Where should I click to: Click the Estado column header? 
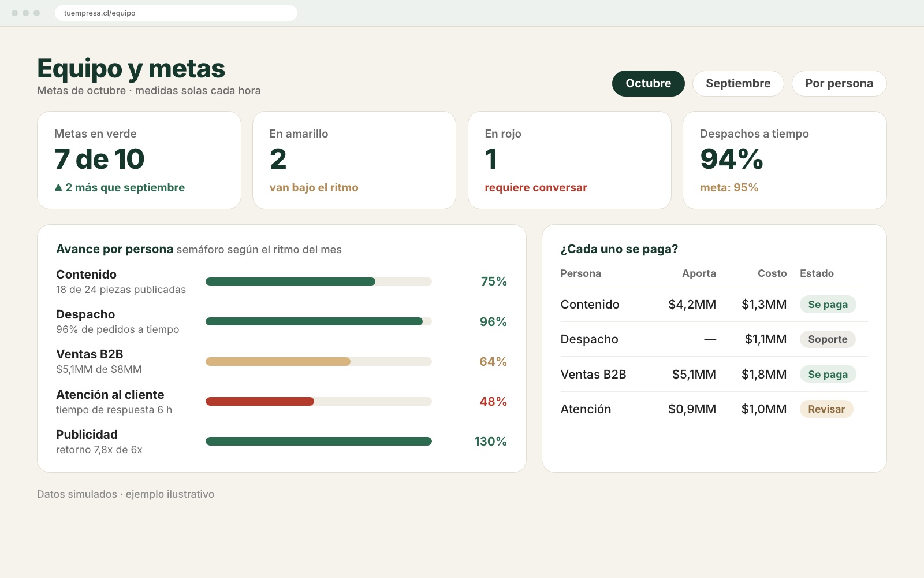coord(817,273)
